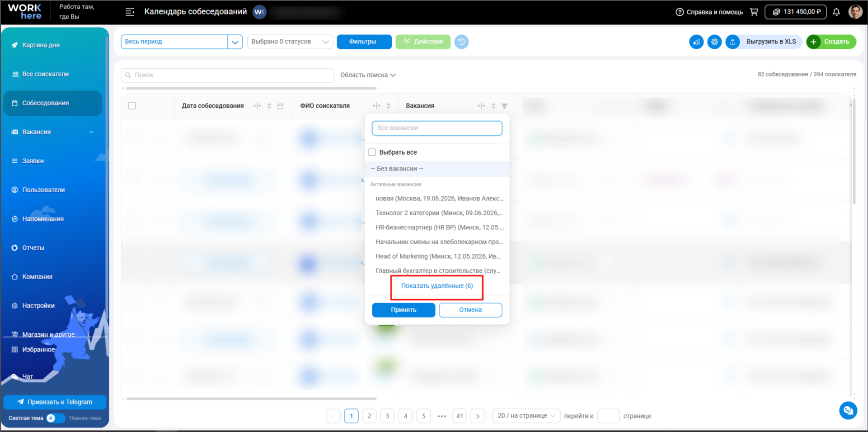Image resolution: width=868 pixels, height=432 pixels.
Task: Click calendar icon in Дата собеседования column
Action: coord(280,106)
